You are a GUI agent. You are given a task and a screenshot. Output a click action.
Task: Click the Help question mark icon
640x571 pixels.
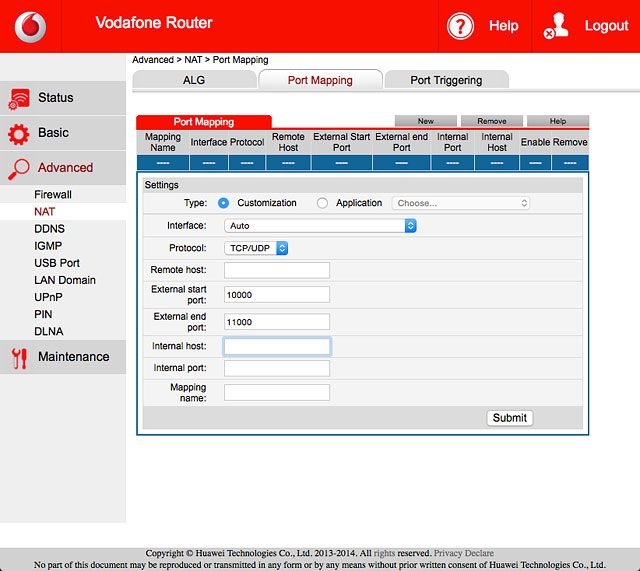coord(460,26)
